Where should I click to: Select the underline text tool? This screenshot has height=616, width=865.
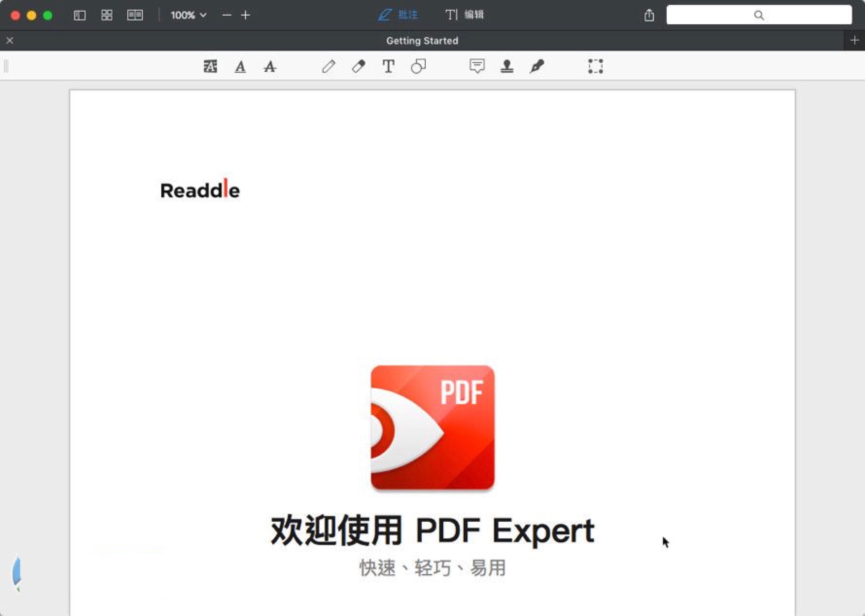point(240,66)
